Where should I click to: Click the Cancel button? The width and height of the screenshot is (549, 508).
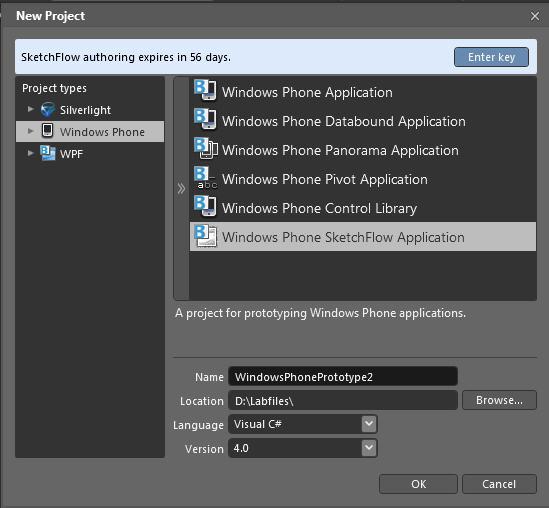(x=499, y=484)
